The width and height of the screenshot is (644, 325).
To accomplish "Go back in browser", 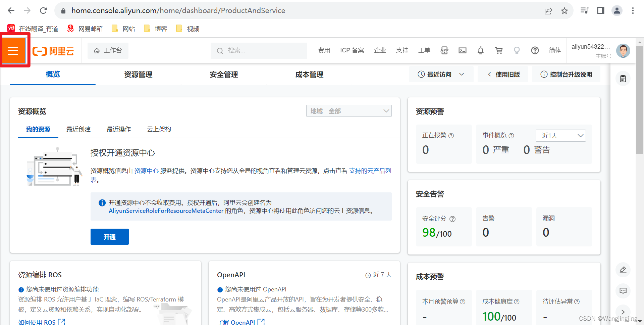I will pos(11,11).
